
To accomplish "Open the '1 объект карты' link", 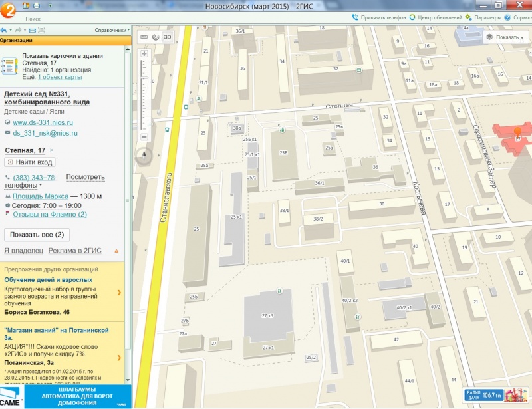I will (x=60, y=77).
